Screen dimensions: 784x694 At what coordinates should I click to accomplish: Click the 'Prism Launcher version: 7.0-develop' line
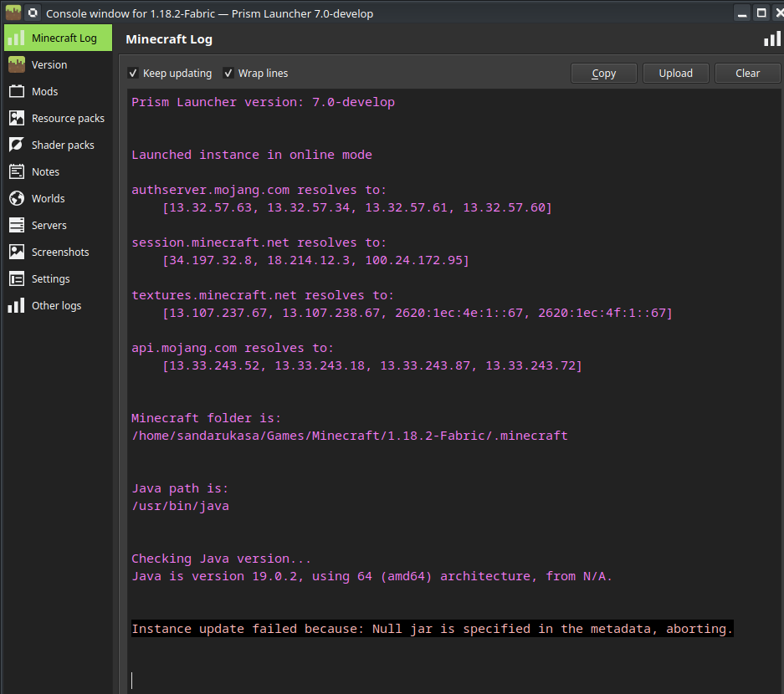point(263,102)
